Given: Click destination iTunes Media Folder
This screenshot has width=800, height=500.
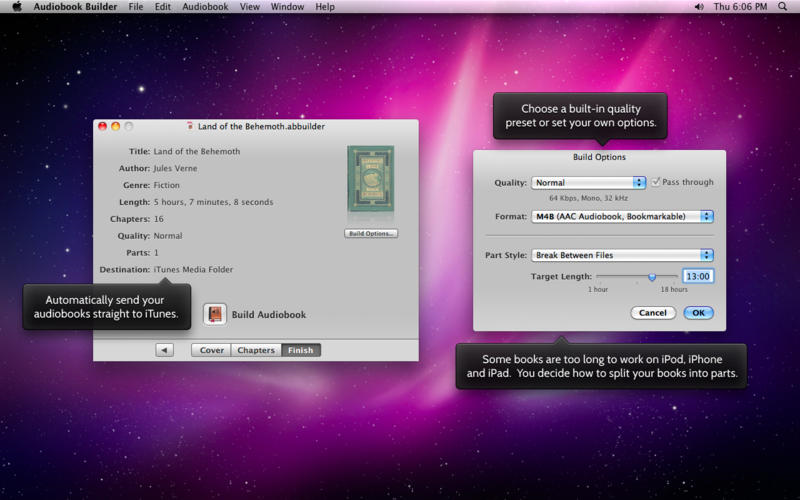Looking at the screenshot, I should (x=193, y=269).
